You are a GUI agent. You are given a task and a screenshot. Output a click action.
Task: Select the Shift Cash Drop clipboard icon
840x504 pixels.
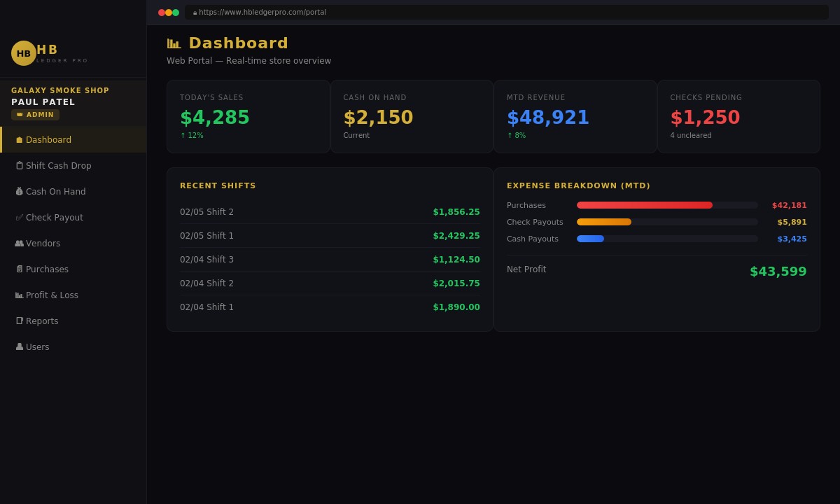[x=20, y=165]
